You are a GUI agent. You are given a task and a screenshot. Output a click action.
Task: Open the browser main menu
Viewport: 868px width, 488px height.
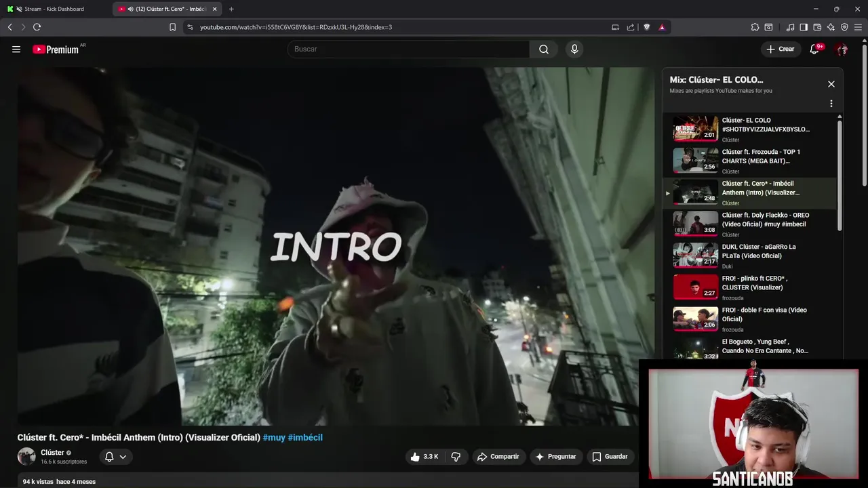click(x=858, y=27)
